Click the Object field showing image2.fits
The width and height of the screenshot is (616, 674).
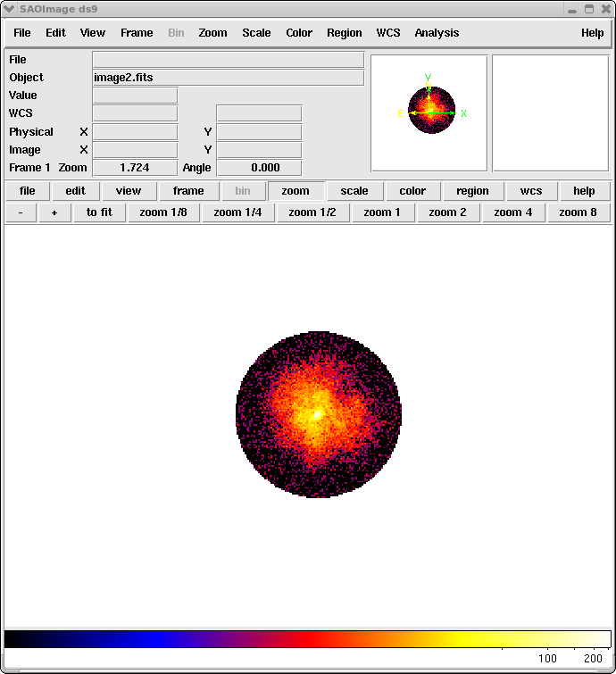click(229, 78)
